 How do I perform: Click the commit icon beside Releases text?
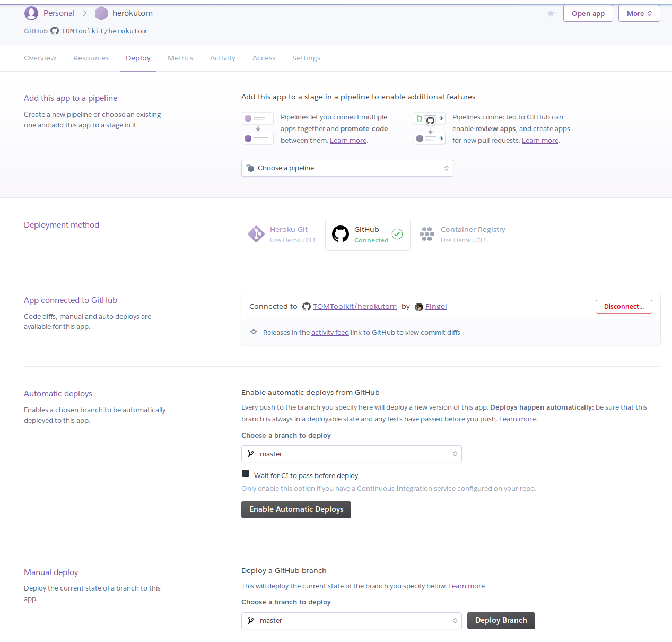pos(254,332)
